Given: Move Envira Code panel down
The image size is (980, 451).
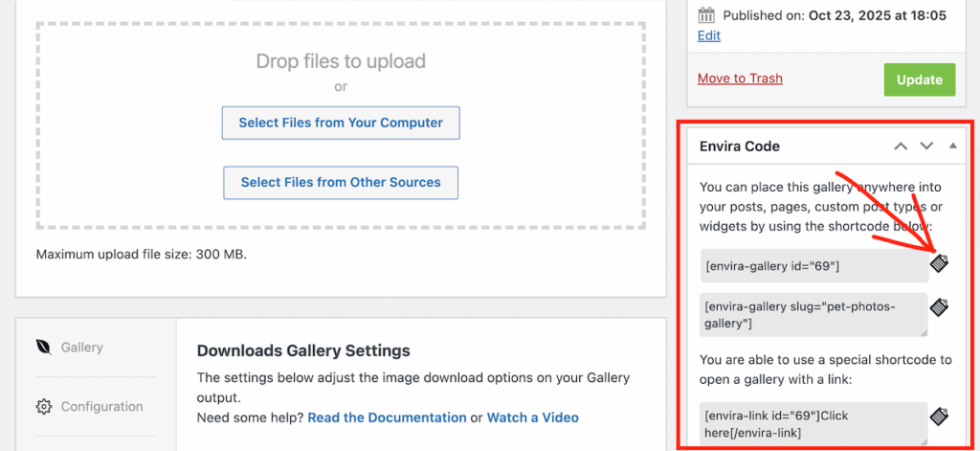Looking at the screenshot, I should tap(926, 147).
